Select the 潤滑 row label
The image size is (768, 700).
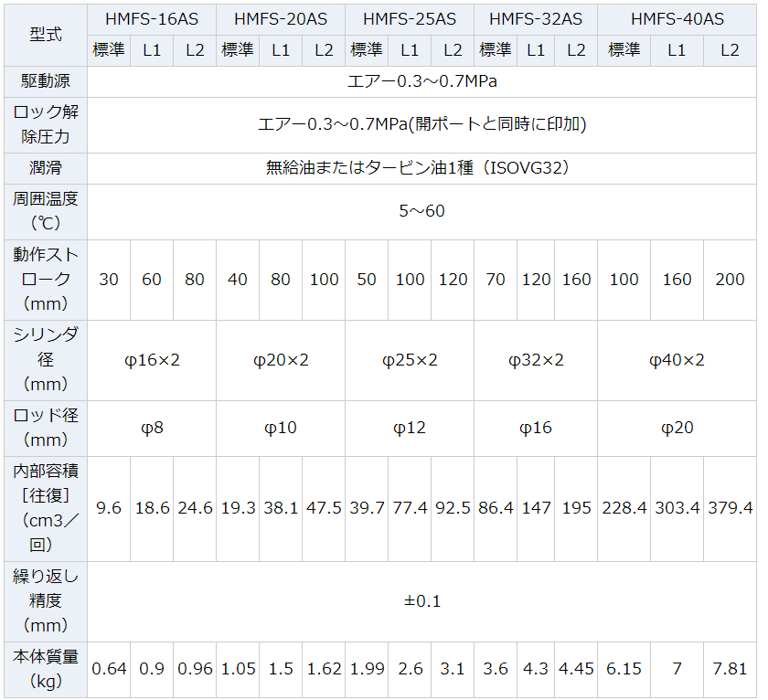[46, 168]
